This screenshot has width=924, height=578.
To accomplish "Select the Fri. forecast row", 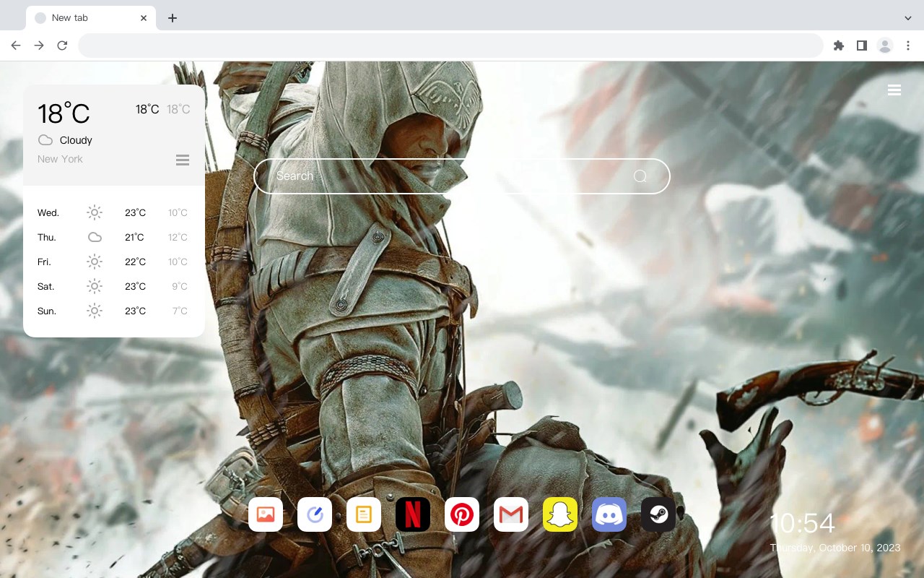I will (x=114, y=262).
